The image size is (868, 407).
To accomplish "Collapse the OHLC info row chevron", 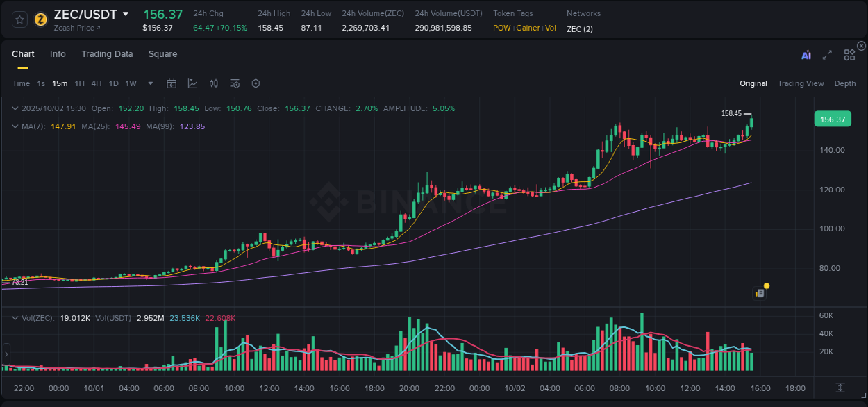I will [x=15, y=108].
